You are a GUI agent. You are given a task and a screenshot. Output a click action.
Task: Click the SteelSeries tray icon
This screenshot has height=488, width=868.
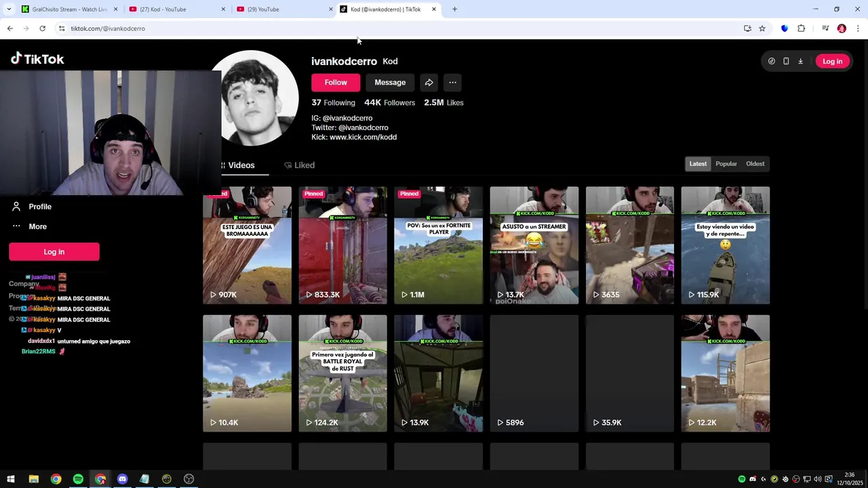pos(785,479)
